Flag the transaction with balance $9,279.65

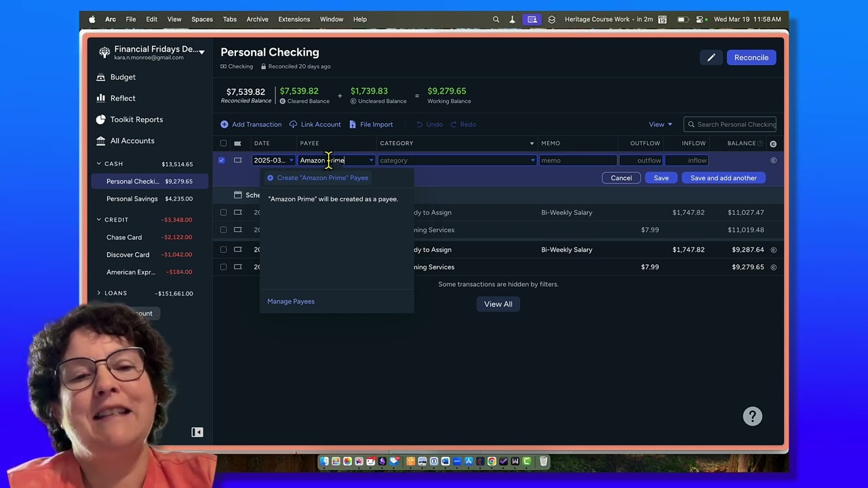[237, 267]
